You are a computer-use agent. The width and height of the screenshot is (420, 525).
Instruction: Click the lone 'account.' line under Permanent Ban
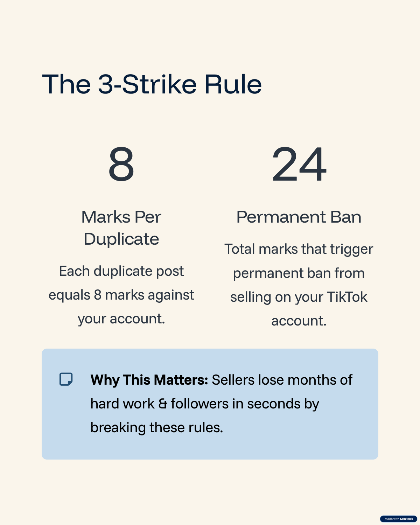[x=299, y=321]
